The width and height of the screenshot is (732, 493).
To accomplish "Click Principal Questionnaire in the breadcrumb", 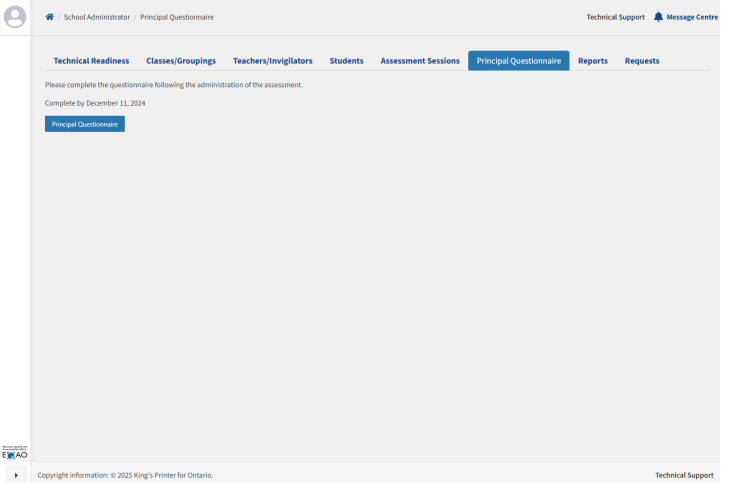I will click(176, 17).
